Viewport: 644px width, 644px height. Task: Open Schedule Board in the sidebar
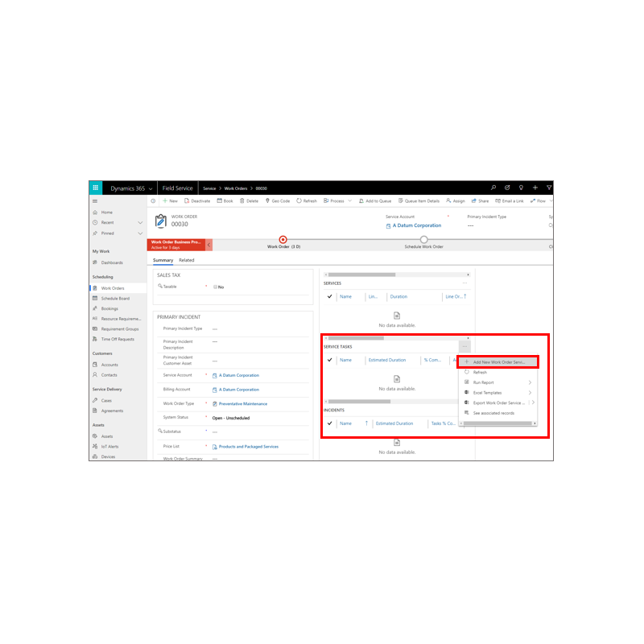point(115,299)
